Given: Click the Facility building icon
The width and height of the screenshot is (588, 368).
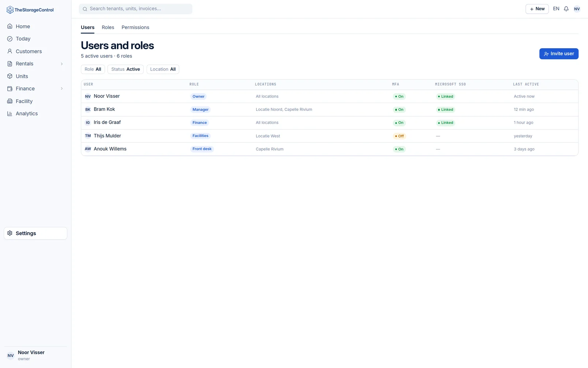Looking at the screenshot, I should (x=10, y=101).
